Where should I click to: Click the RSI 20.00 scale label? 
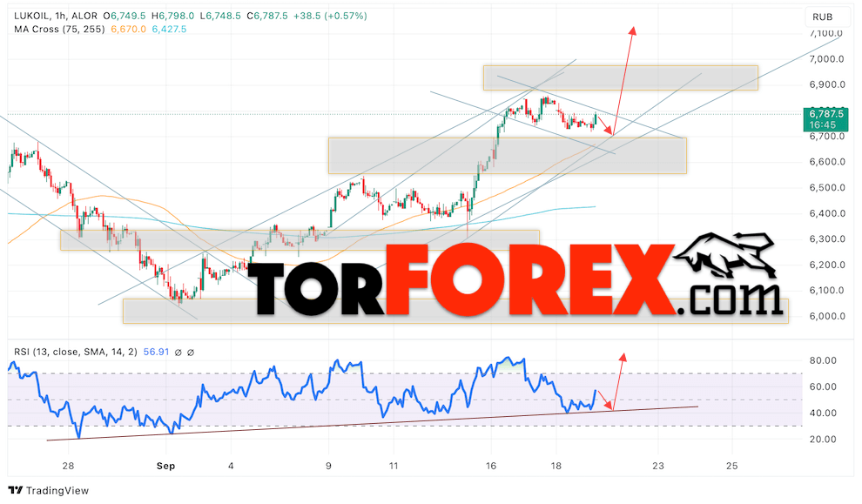click(823, 439)
